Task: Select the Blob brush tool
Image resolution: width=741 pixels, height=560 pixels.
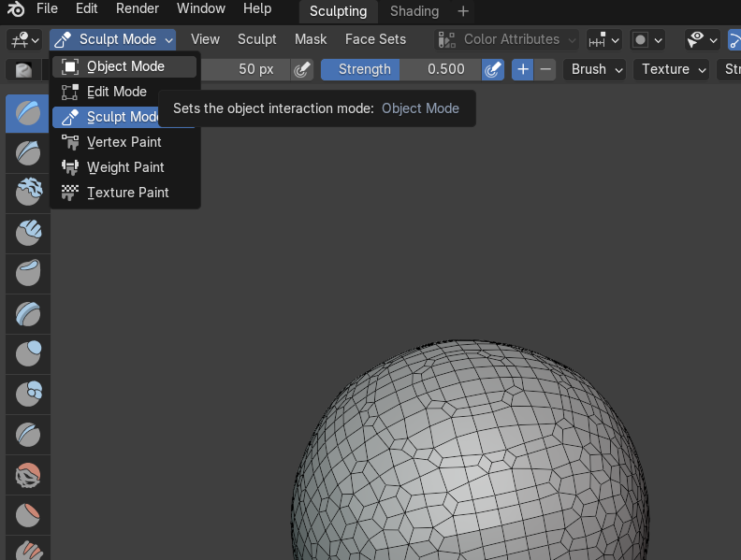Action: point(28,395)
